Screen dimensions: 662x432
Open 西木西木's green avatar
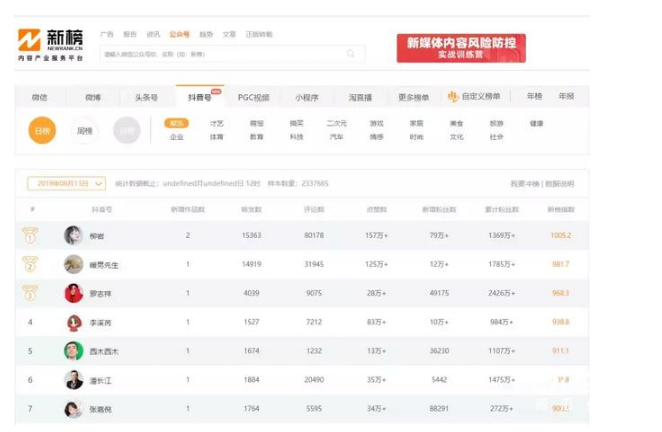(73, 351)
